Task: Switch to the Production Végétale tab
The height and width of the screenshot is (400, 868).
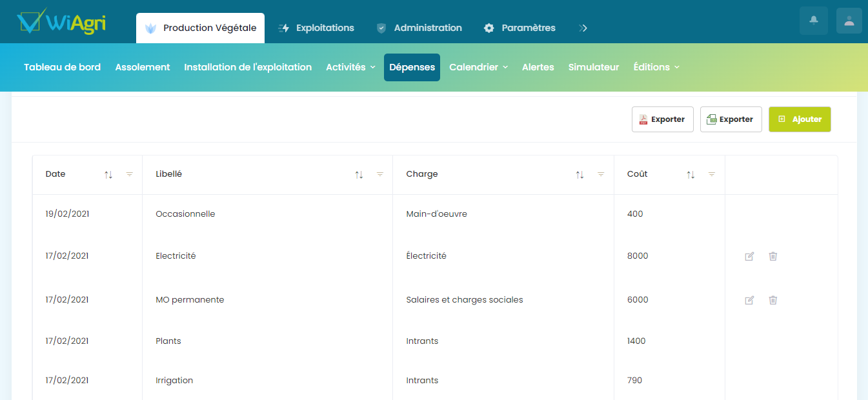Action: 200,28
